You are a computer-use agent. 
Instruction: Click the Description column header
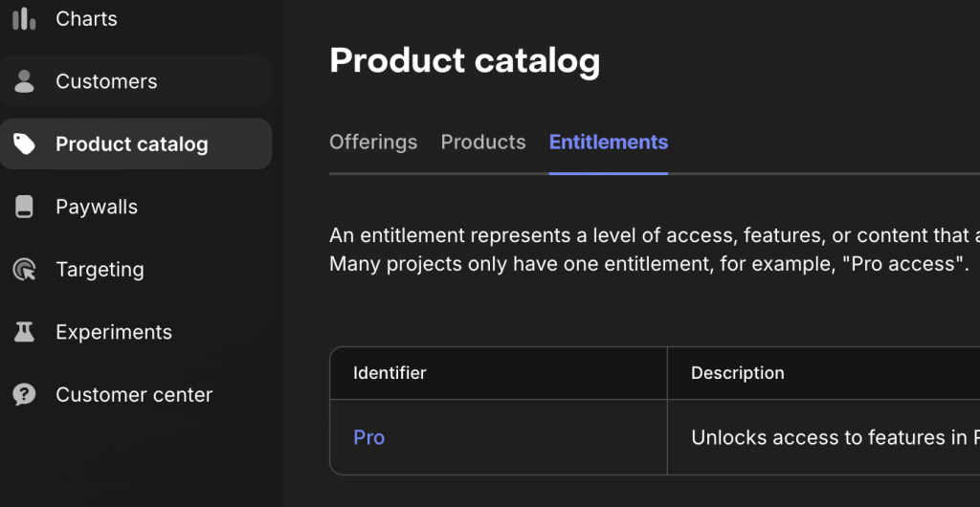[738, 373]
